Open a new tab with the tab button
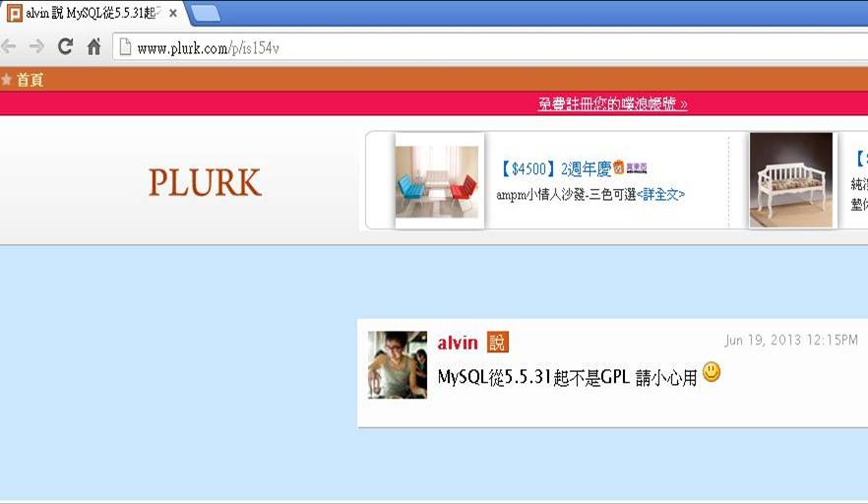The height and width of the screenshot is (504, 868). pos(206,14)
